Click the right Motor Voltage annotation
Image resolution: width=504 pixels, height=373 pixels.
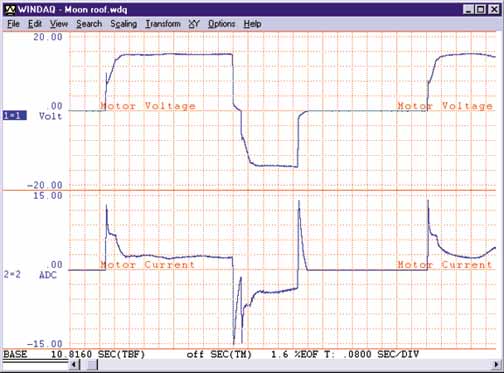445,106
